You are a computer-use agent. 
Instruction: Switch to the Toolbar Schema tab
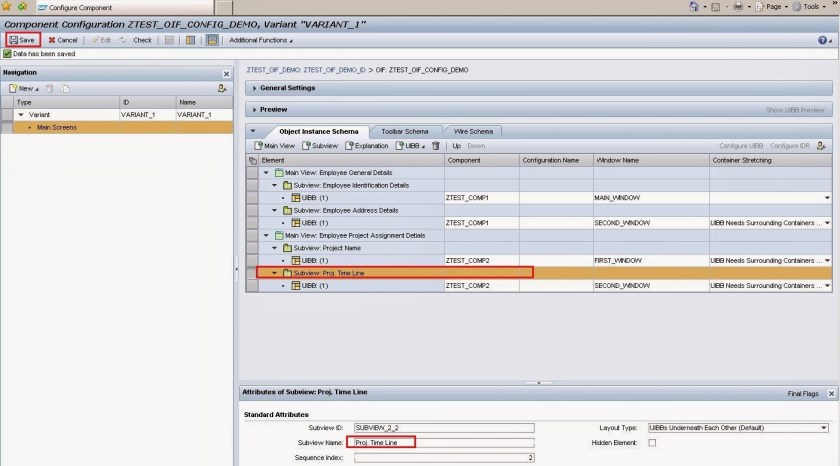[403, 131]
